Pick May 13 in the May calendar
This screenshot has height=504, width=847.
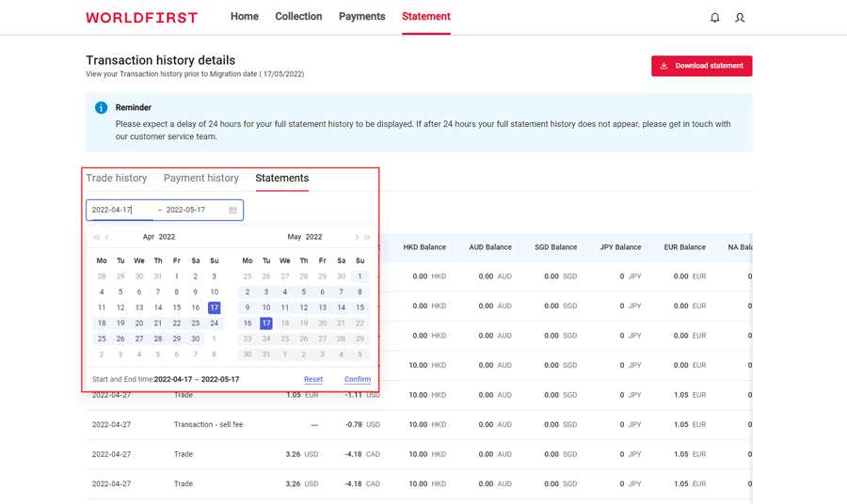[323, 307]
